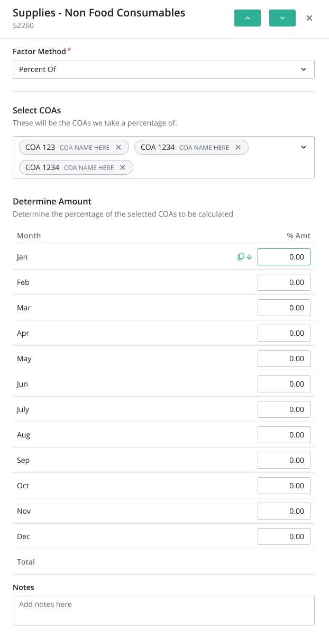Edit the May percent amount field
The image size is (329, 644).
[x=284, y=359]
